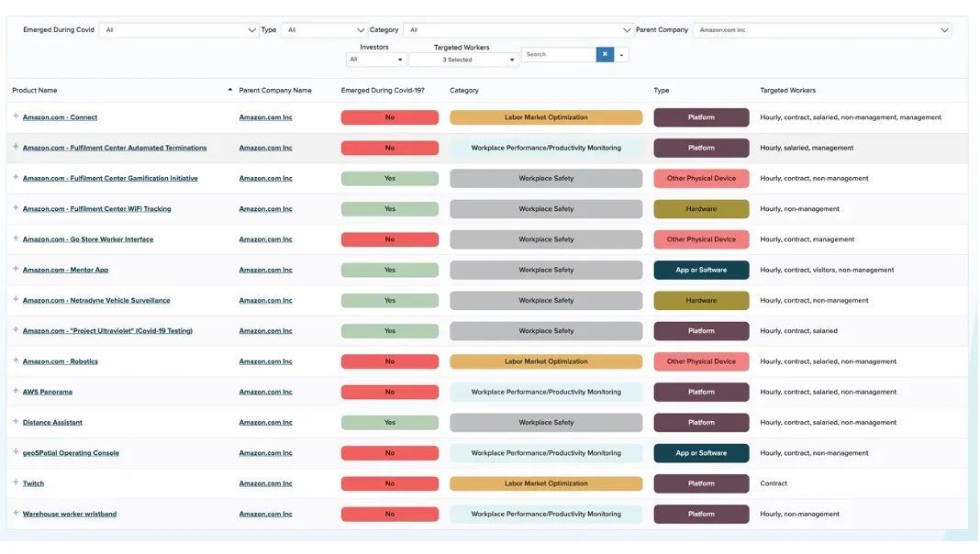This screenshot has height=554, width=980.
Task: Expand the Twitch row with plus icon
Action: pos(16,482)
